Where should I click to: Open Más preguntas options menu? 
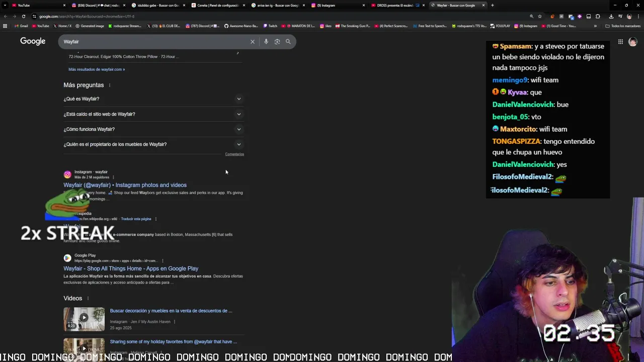109,85
